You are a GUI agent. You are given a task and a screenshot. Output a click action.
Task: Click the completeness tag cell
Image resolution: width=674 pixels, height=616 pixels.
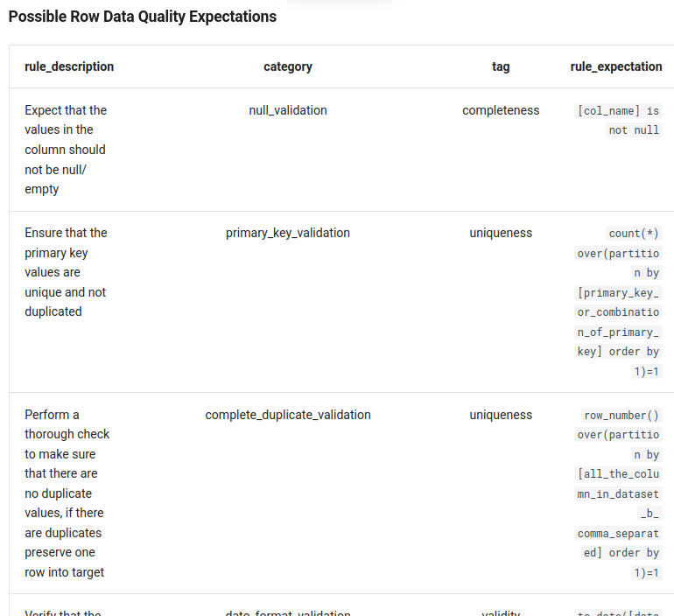coord(501,110)
